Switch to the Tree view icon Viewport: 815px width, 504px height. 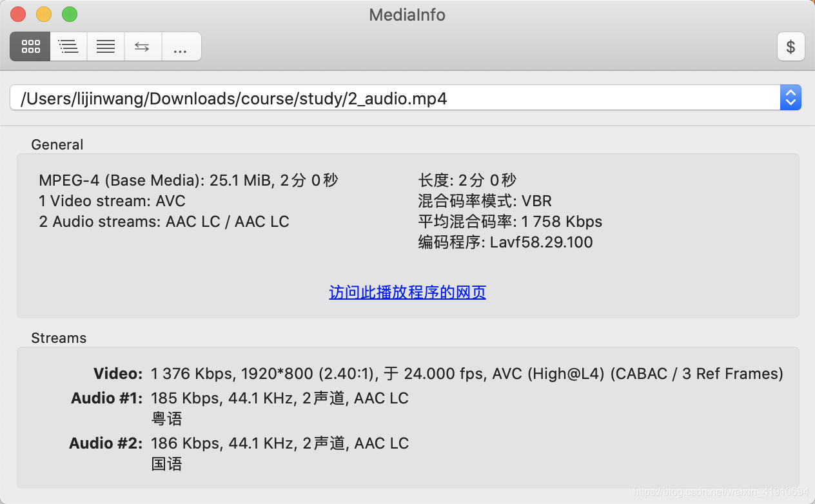click(68, 46)
